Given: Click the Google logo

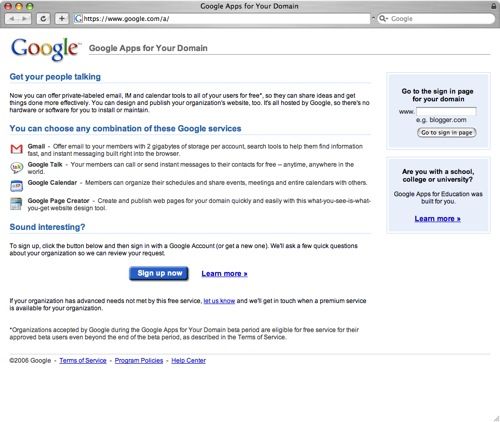Looking at the screenshot, I should (x=46, y=49).
